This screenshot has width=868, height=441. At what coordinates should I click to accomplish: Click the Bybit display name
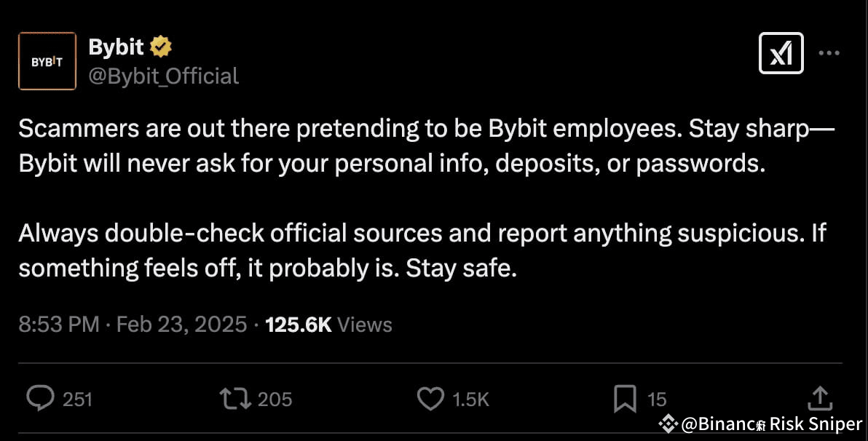117,46
